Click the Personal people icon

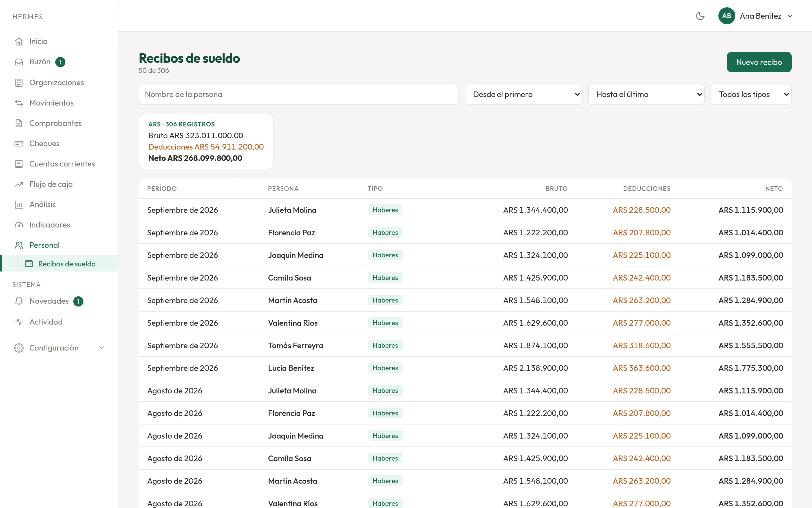[x=19, y=245]
